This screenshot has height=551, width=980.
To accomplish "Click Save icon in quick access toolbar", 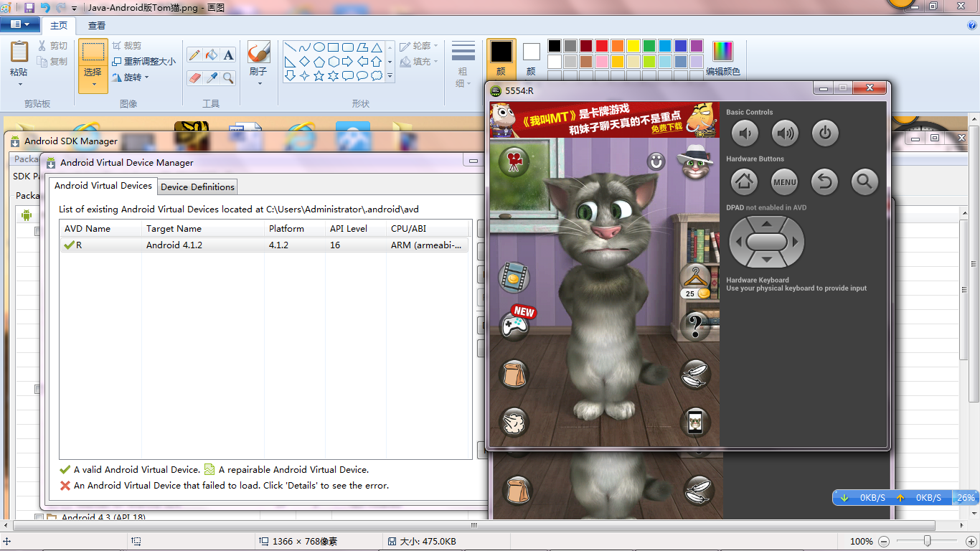I will (x=29, y=8).
